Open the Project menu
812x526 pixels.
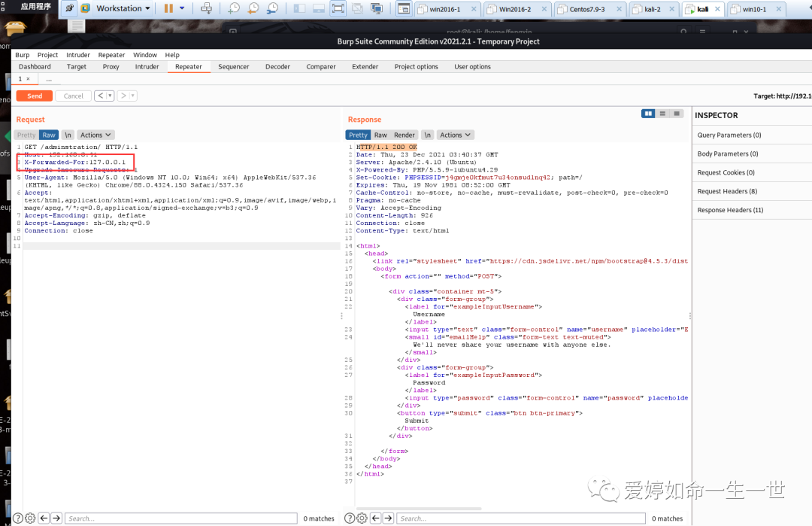(x=47, y=55)
